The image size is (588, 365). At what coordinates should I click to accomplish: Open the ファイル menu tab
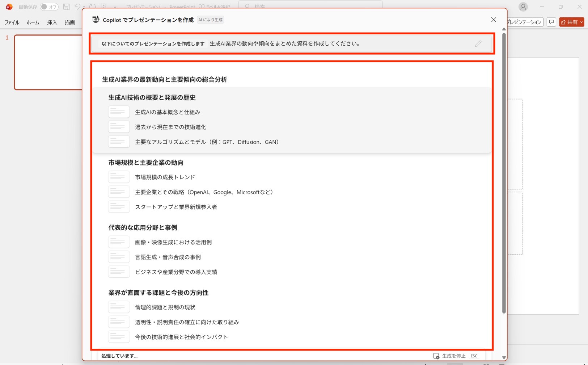(x=12, y=22)
